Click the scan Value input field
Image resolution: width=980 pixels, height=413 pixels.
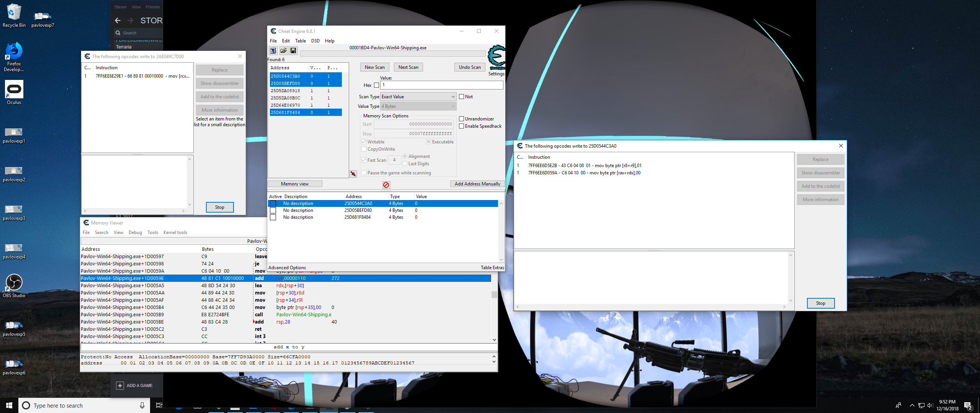pos(441,85)
